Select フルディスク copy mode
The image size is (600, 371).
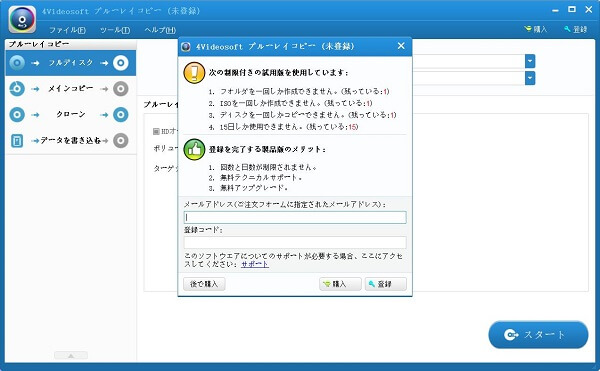coord(70,63)
